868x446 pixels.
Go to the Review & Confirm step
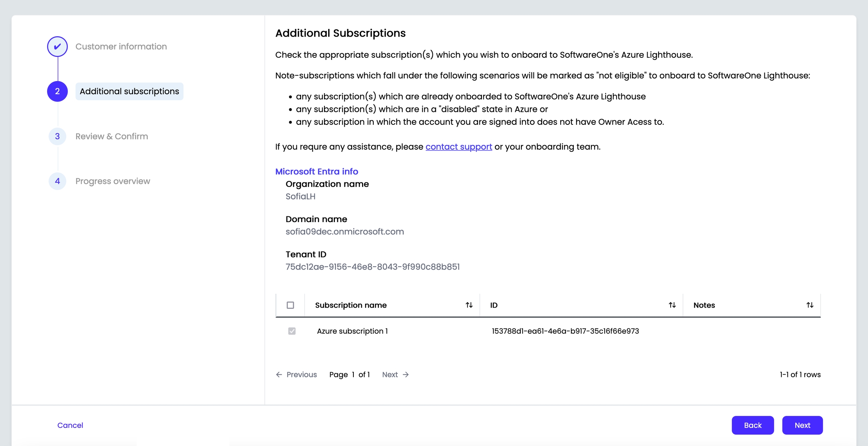[112, 136]
